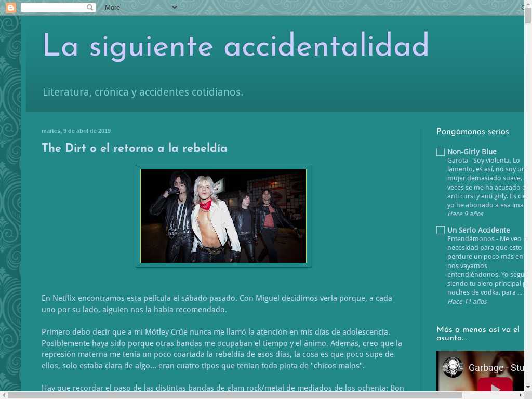The height and width of the screenshot is (399, 532).
Task: Click the vertical scrollbar thumb
Action: [x=528, y=16]
